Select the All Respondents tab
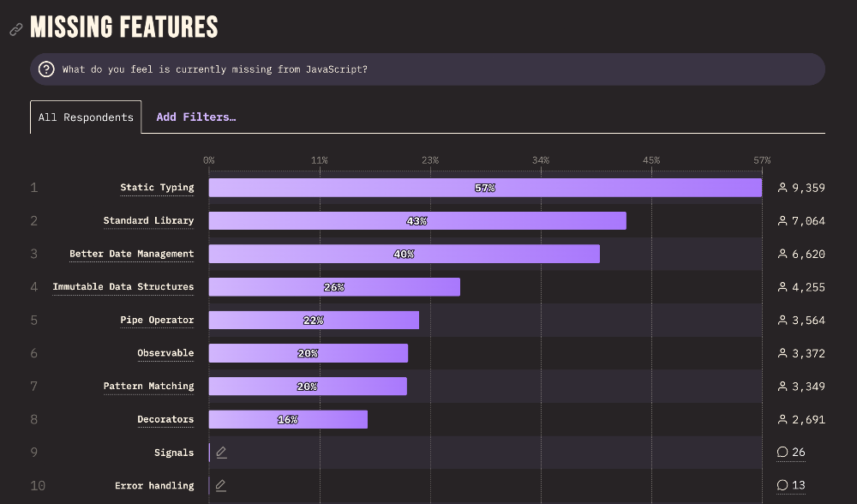Screen dimensions: 857x504 pos(86,117)
